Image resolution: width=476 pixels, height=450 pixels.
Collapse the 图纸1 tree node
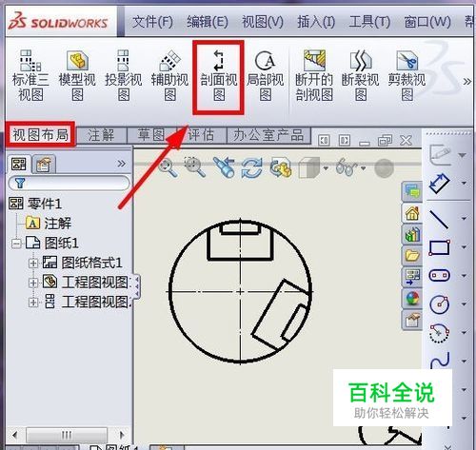[16, 244]
